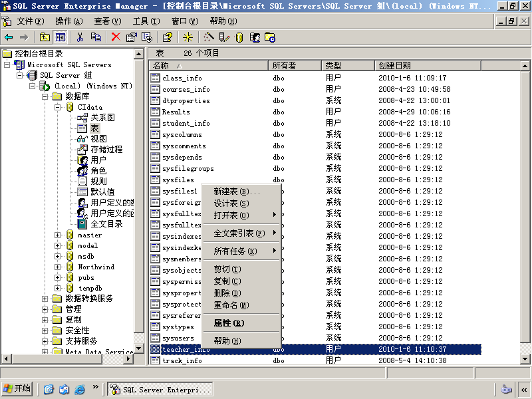Click the Cut scissors toolbar icon
This screenshot has width=532, height=399.
(x=80, y=37)
